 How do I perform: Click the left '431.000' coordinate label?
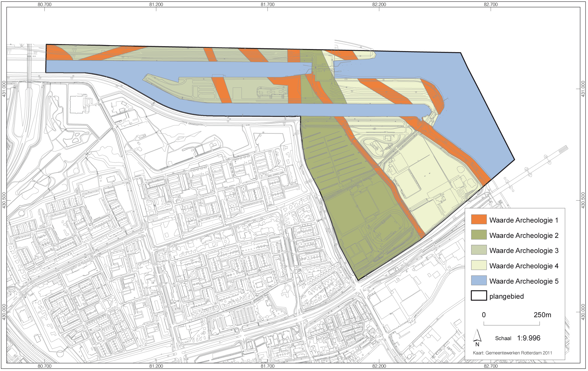tap(4, 89)
